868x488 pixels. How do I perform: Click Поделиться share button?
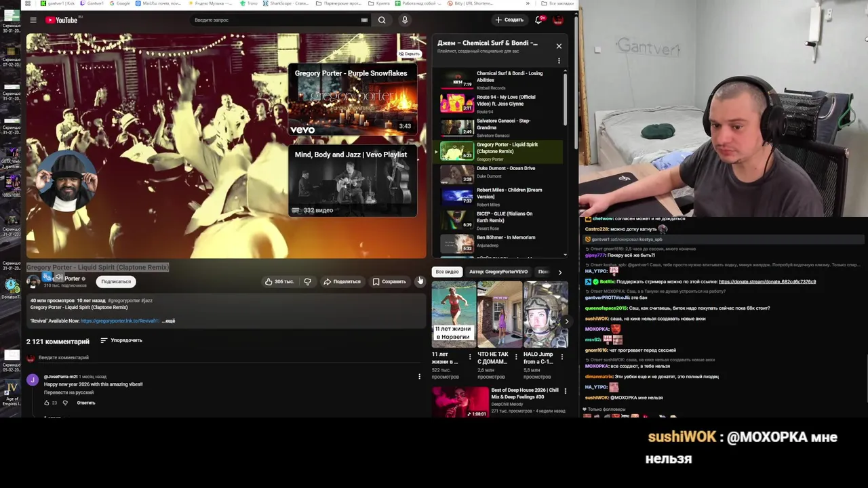tap(342, 281)
